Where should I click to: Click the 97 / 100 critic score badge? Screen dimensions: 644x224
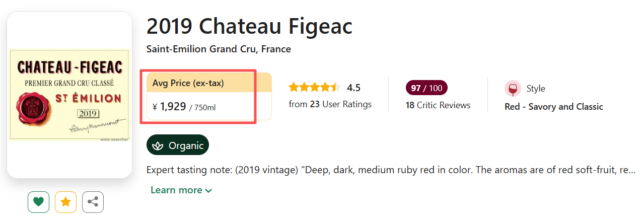(x=426, y=88)
